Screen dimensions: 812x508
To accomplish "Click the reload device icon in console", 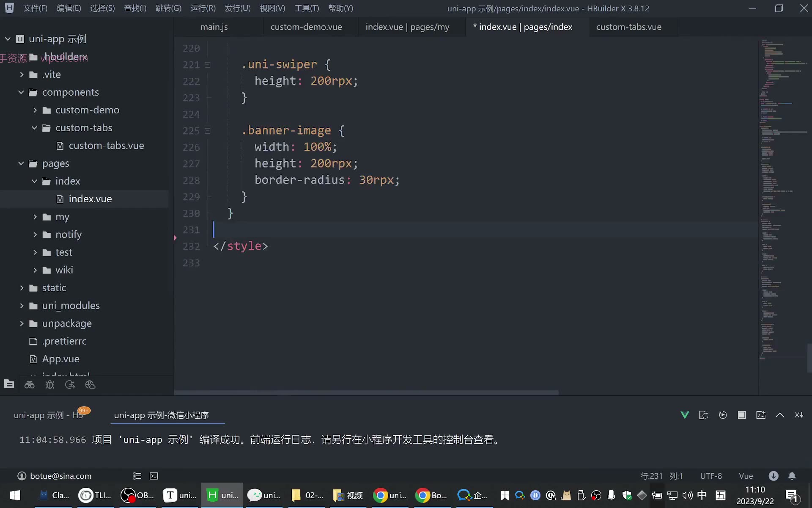I will 704,415.
